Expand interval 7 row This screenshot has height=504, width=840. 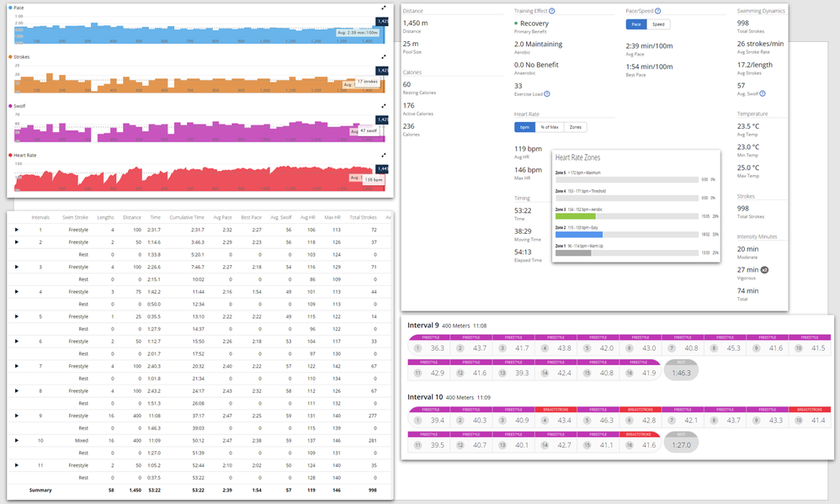point(17,366)
